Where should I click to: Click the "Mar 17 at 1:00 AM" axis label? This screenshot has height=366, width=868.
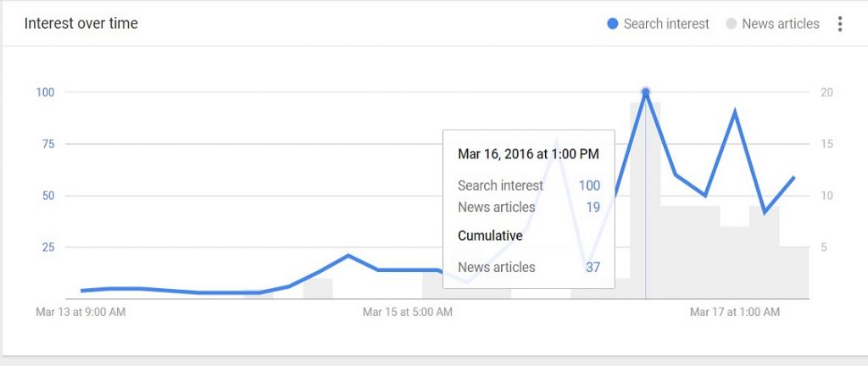[x=735, y=313]
